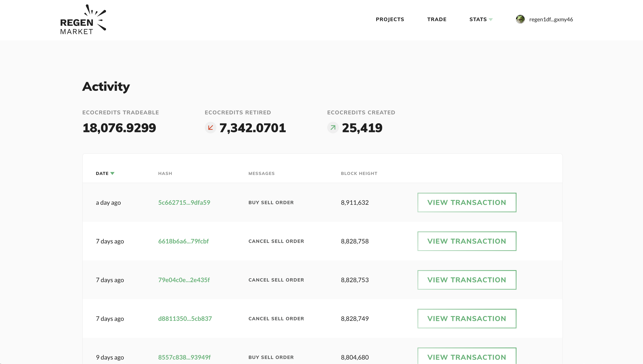Viewport: 643px width, 364px height.
Task: Click Buy Sell Order message for 5c662715
Action: [x=271, y=202]
